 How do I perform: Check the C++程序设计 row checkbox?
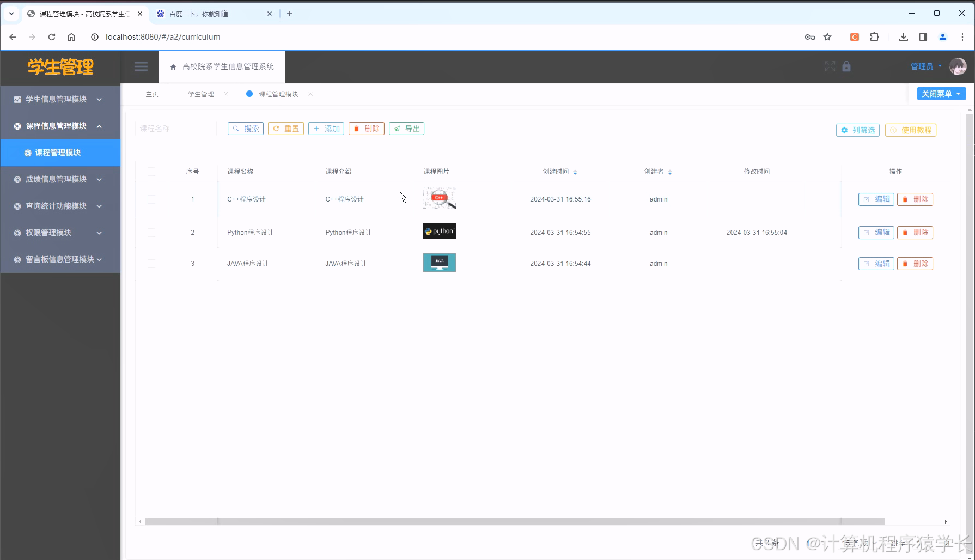(152, 199)
